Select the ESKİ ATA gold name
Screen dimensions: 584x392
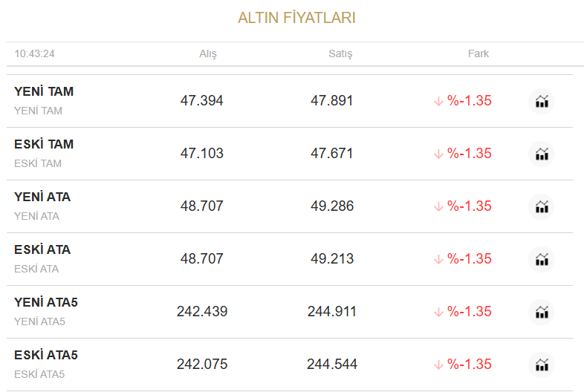42,250
